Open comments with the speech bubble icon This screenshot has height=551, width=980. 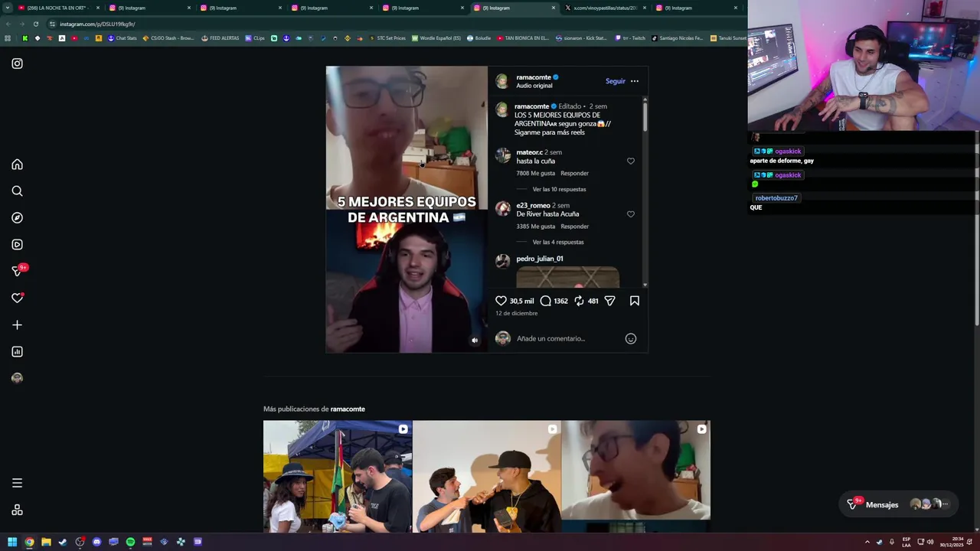point(545,301)
